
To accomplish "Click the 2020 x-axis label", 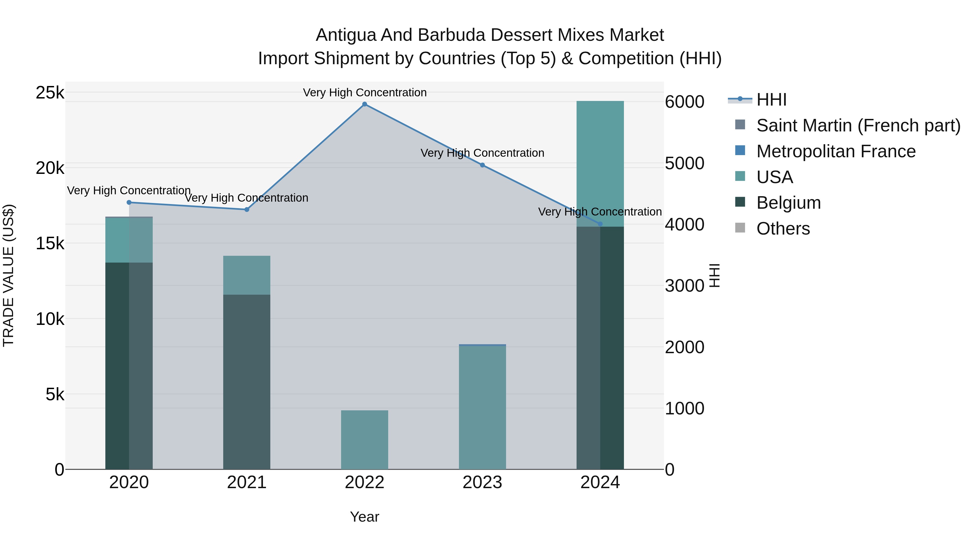I will pyautogui.click(x=129, y=482).
